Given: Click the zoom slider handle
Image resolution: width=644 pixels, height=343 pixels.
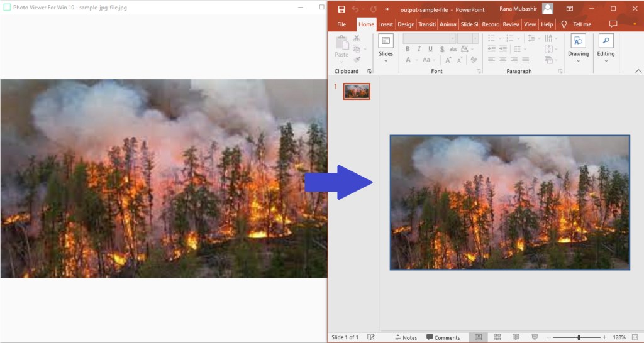Looking at the screenshot, I should click(x=579, y=337).
